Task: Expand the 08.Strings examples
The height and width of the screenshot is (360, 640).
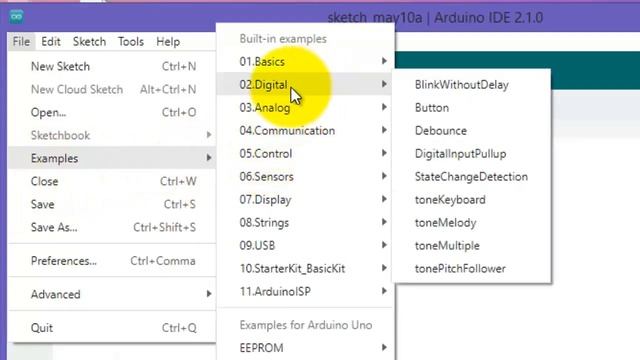Action: click(x=305, y=222)
